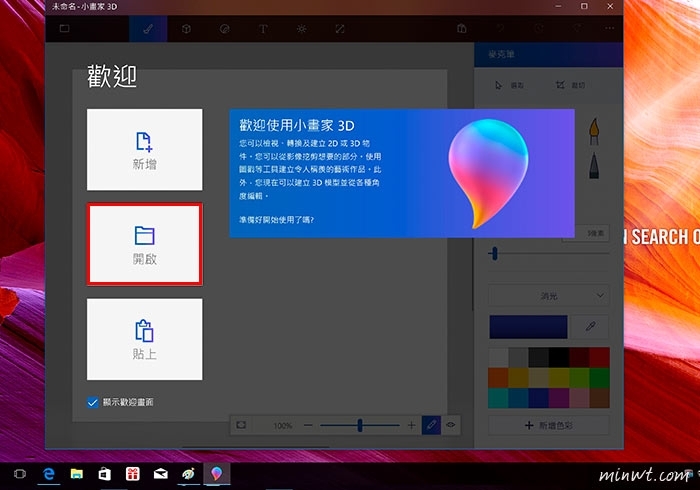Click the eyedropper color picker icon
This screenshot has width=700, height=490.
591,327
